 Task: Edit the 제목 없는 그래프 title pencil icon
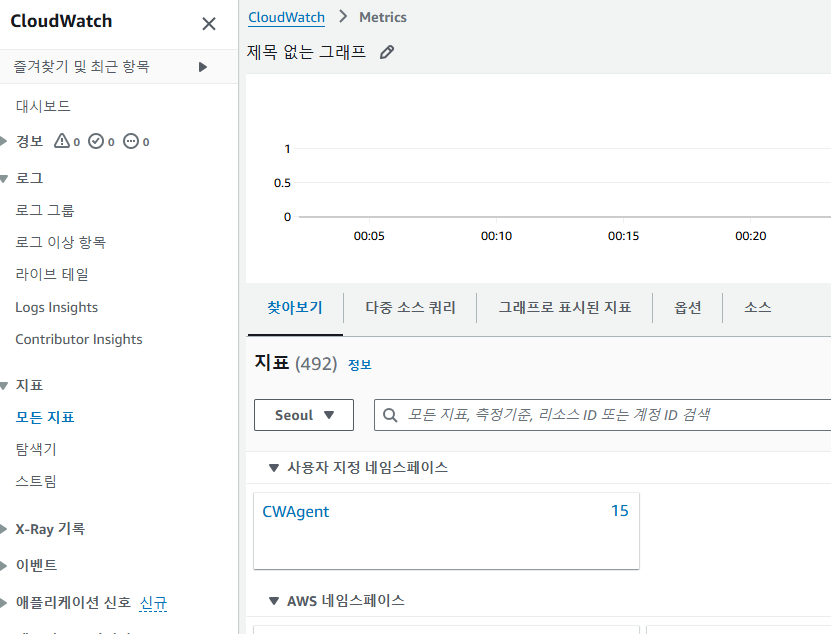click(x=387, y=52)
